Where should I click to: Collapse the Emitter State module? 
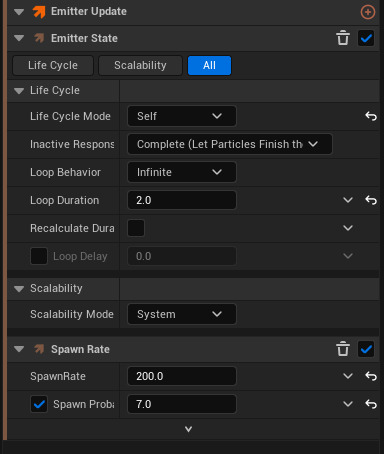[19, 38]
